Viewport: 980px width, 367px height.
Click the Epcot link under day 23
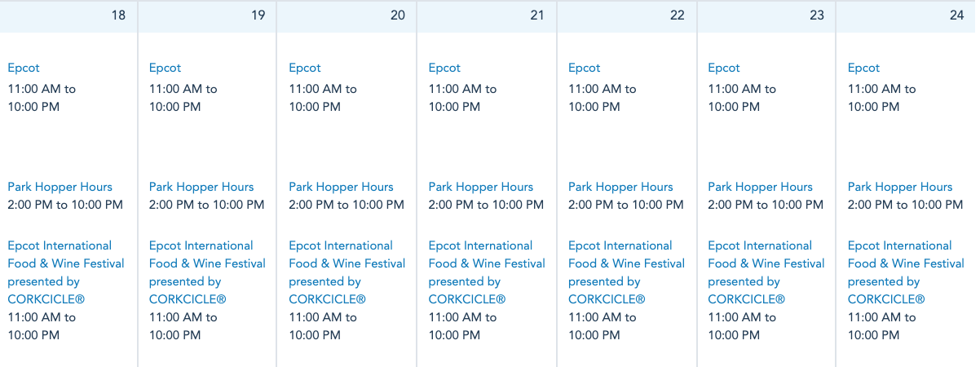724,68
